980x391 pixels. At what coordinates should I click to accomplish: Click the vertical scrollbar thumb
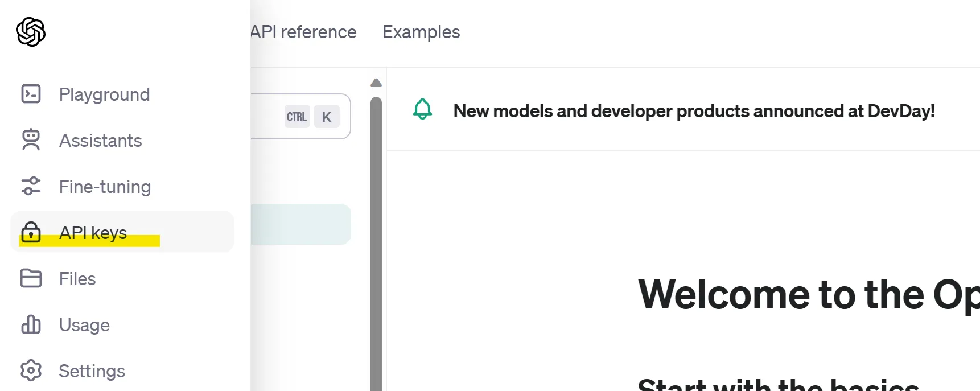376,244
